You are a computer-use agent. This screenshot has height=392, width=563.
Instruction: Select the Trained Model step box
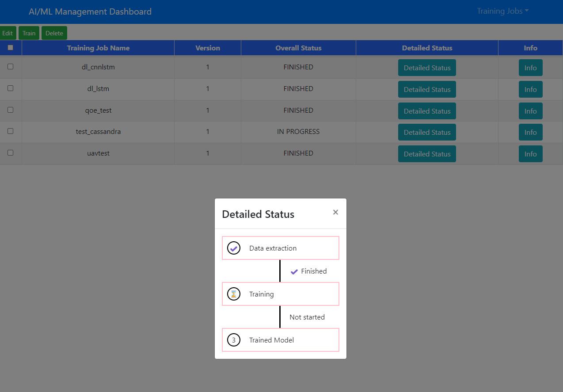(281, 340)
